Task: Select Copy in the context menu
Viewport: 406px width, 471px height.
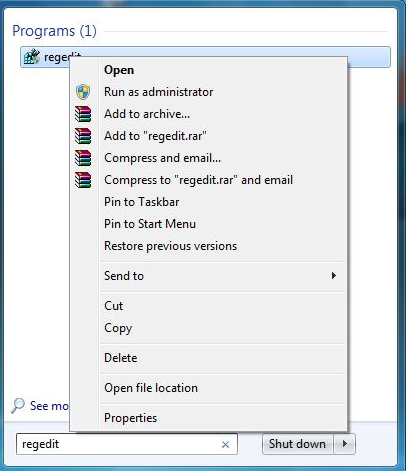Action: click(208, 328)
